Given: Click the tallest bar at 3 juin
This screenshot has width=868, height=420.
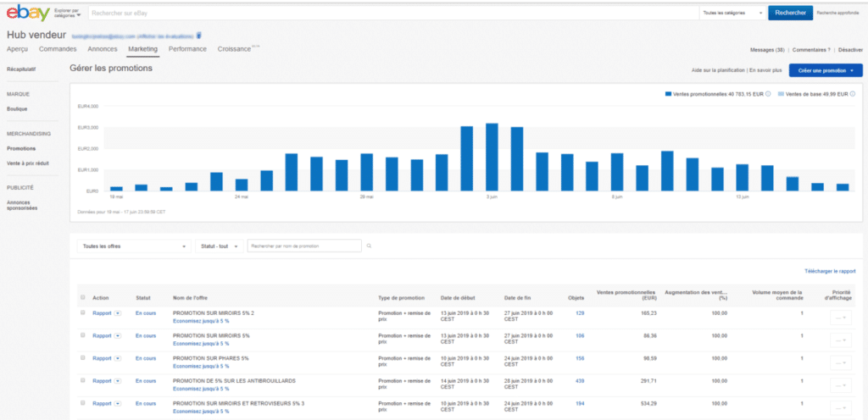Looking at the screenshot, I should 492,157.
